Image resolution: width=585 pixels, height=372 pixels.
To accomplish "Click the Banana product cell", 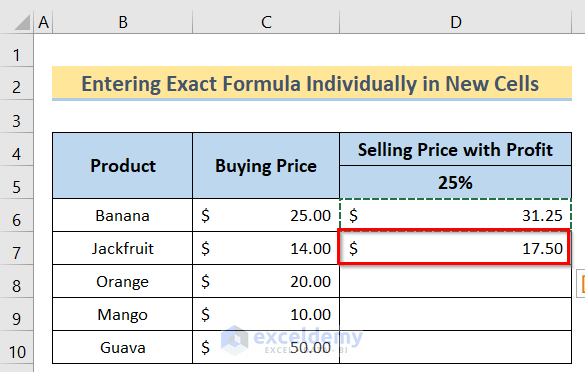I will click(123, 215).
